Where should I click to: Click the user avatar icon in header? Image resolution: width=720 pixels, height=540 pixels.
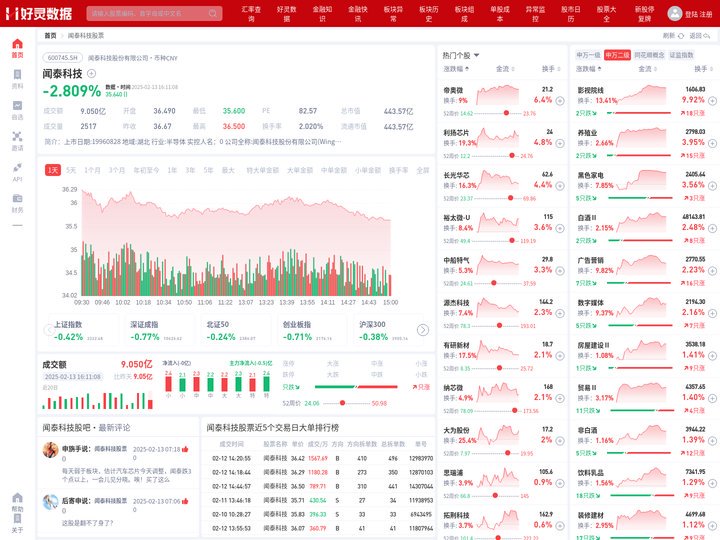[x=675, y=13]
